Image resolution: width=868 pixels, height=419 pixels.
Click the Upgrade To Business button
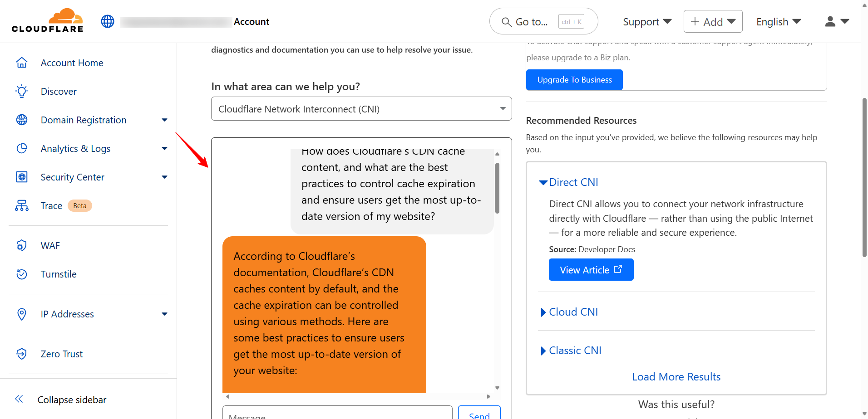(574, 80)
